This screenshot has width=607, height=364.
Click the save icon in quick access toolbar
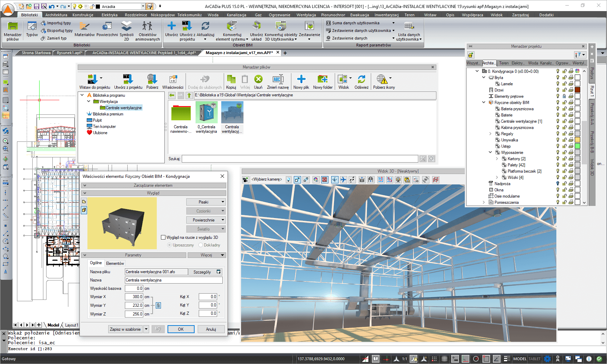36,6
